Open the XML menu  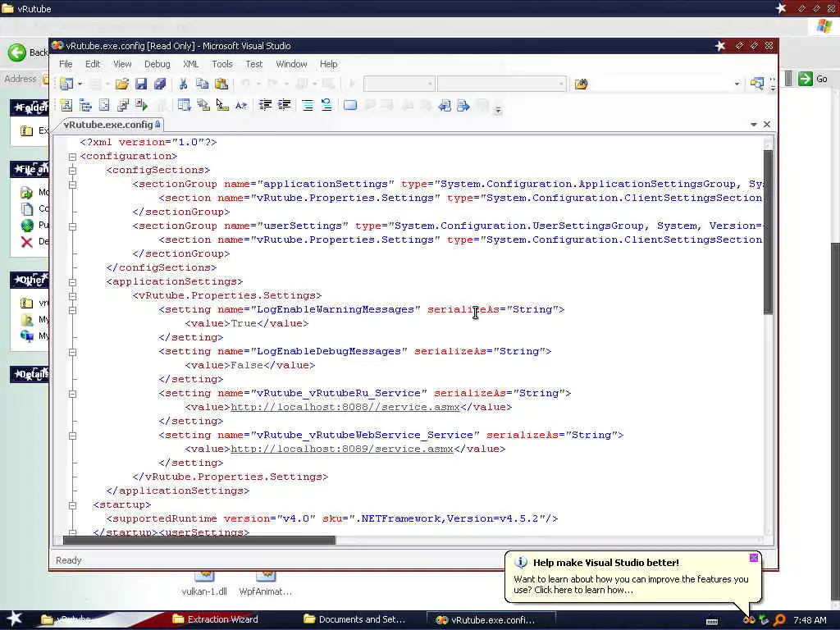[x=190, y=64]
